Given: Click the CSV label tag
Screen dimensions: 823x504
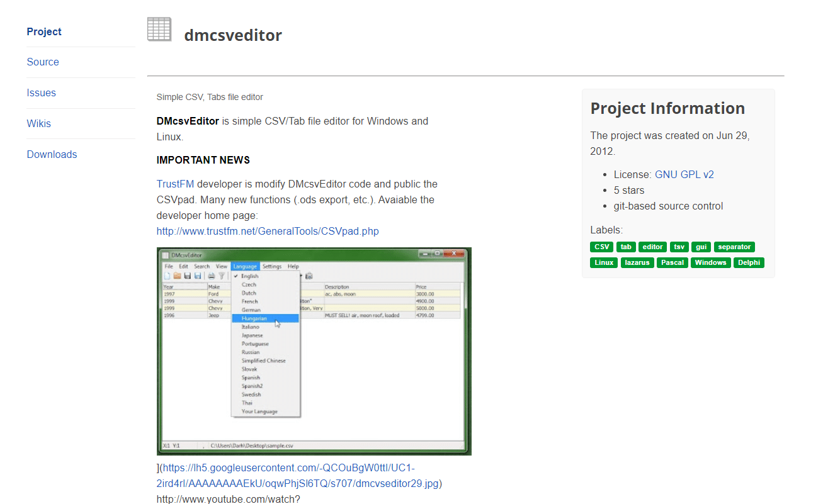Looking at the screenshot, I should pos(602,247).
